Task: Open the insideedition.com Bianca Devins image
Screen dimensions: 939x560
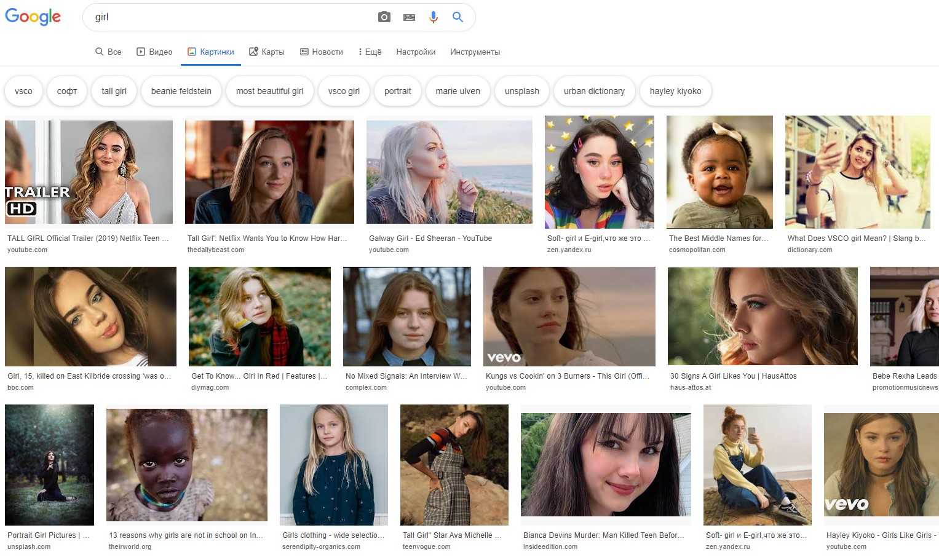Action: tap(606, 465)
